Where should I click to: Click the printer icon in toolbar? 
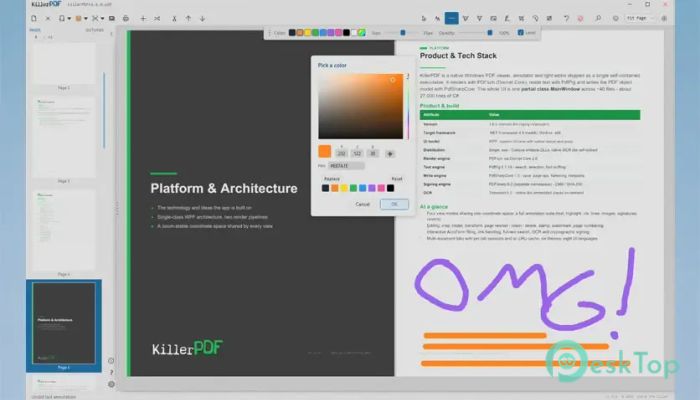126,18
